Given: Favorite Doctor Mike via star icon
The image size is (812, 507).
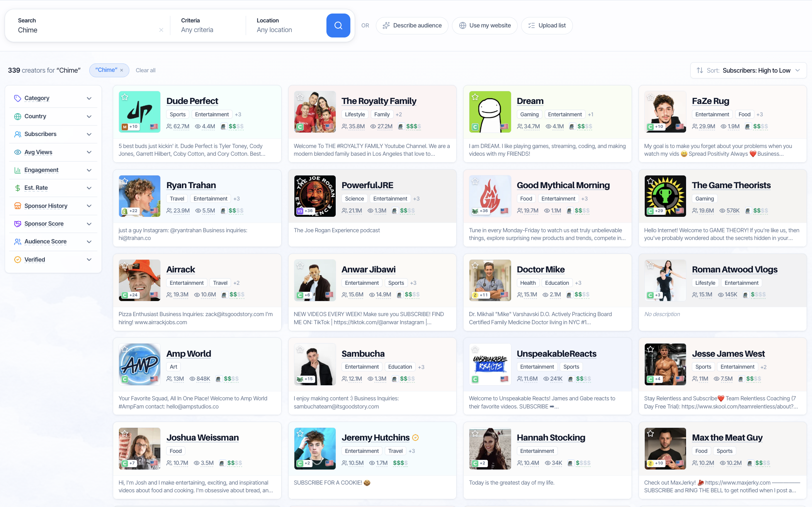Looking at the screenshot, I should pos(475,265).
